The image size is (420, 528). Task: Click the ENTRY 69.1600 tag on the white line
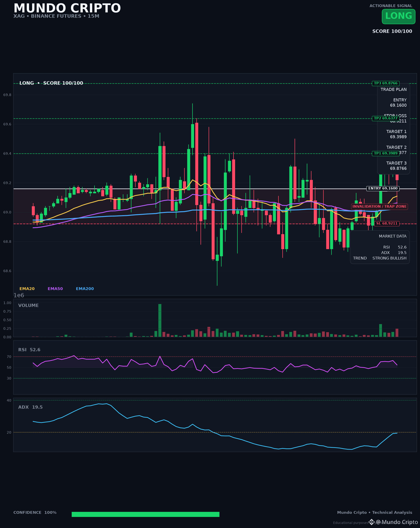pyautogui.click(x=383, y=188)
